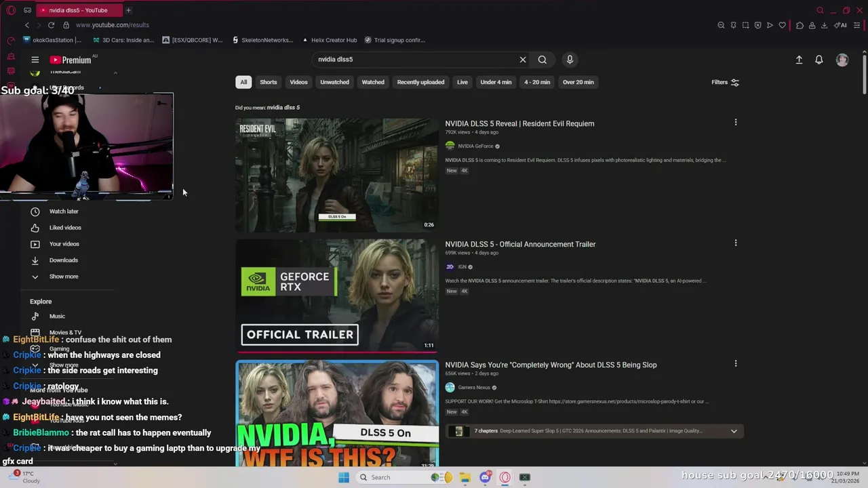868x488 pixels.
Task: Go back with the browser back arrow
Action: tap(27, 25)
